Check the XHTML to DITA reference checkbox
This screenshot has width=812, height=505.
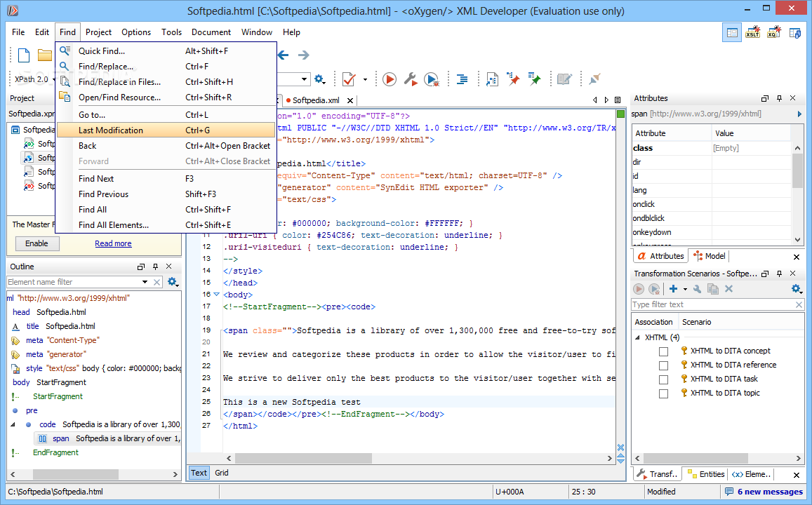point(663,365)
